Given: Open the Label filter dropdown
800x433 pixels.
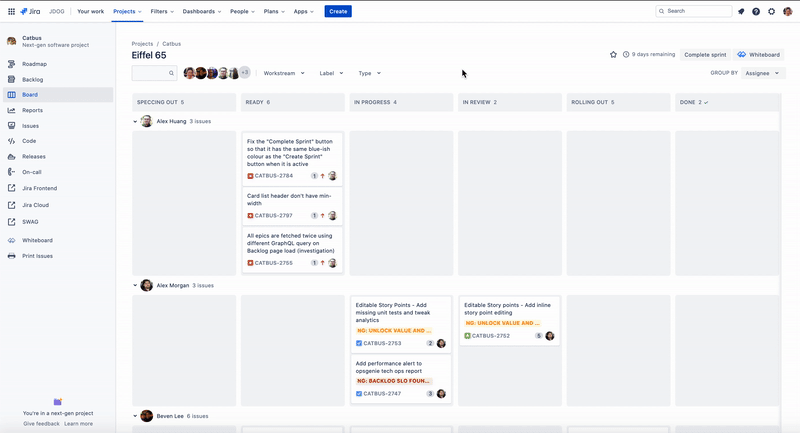Looking at the screenshot, I should tap(331, 73).
